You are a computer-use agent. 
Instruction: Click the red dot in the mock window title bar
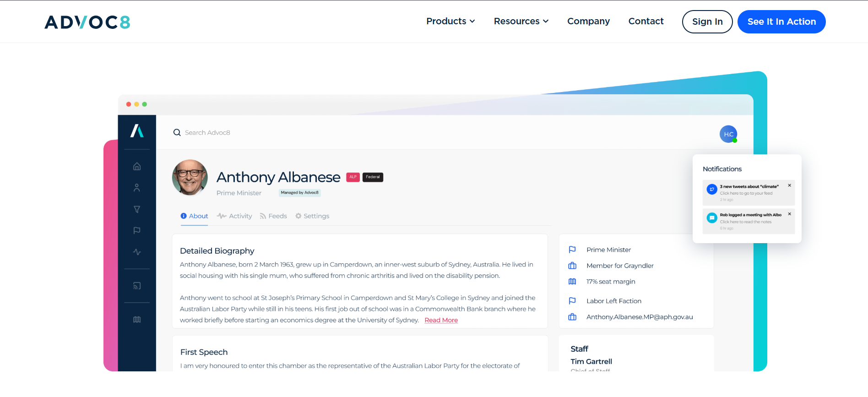pyautogui.click(x=129, y=104)
